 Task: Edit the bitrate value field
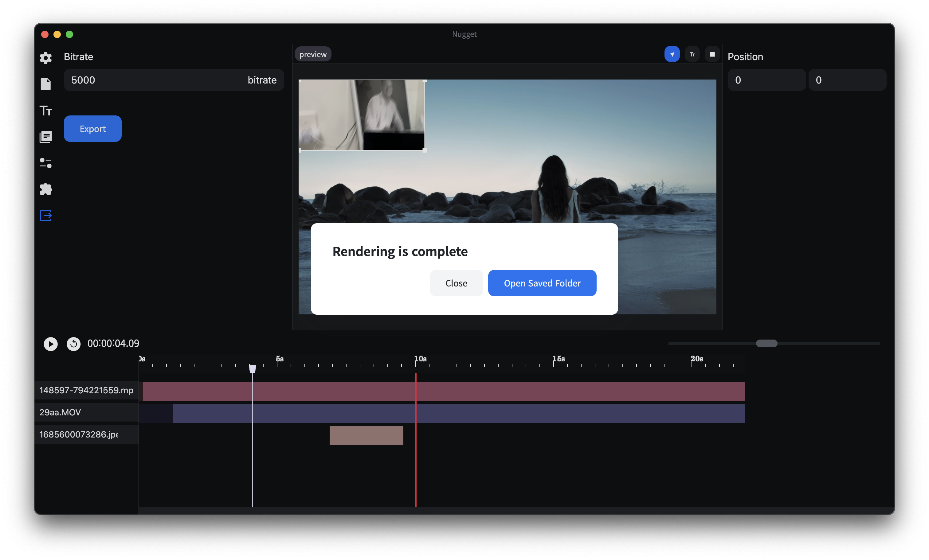[x=174, y=80]
